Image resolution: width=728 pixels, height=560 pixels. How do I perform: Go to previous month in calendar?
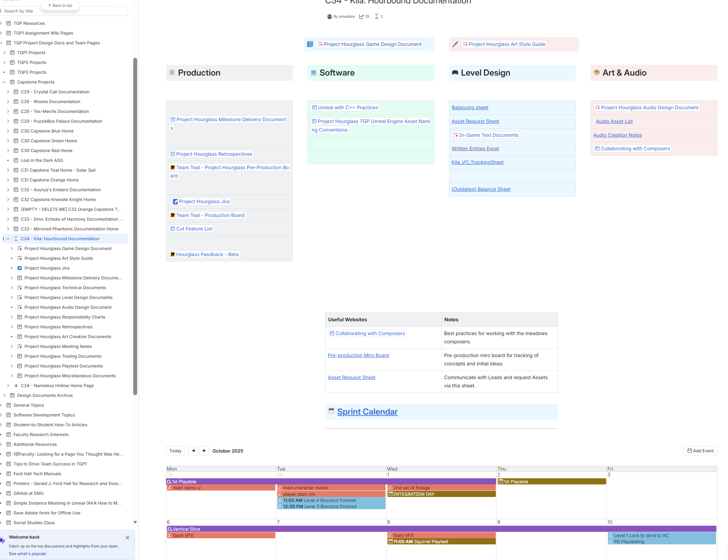point(193,451)
